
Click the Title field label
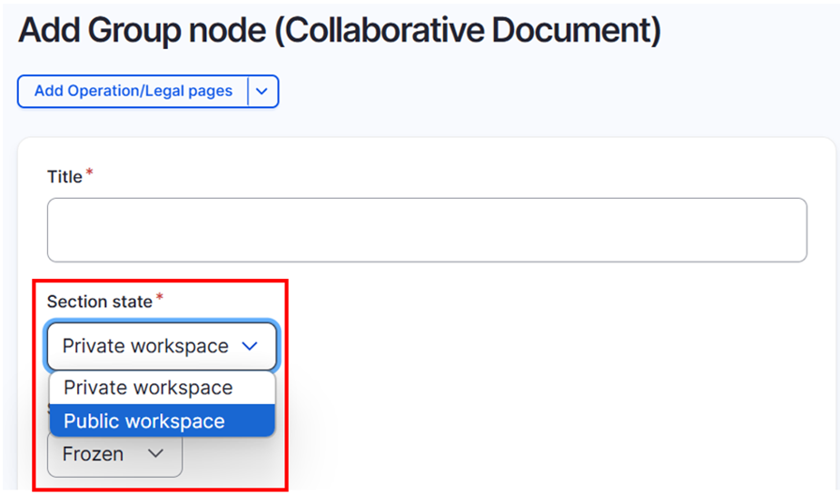tap(64, 177)
